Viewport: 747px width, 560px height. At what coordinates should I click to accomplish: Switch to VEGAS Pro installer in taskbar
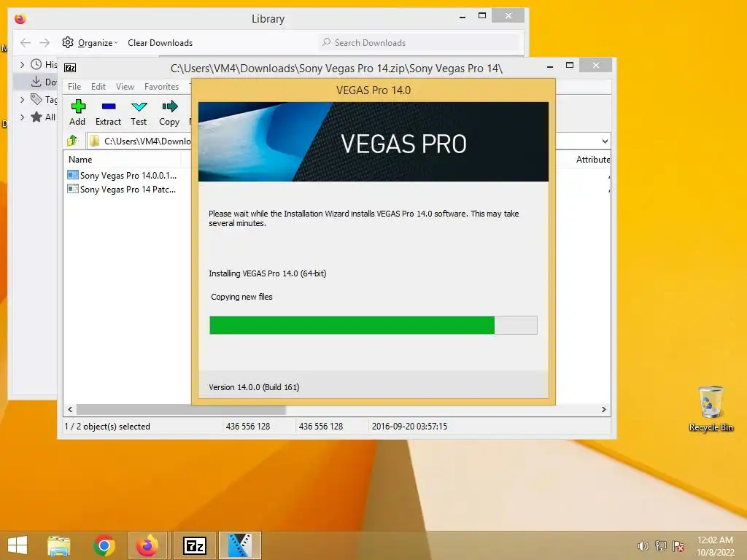[x=240, y=545]
